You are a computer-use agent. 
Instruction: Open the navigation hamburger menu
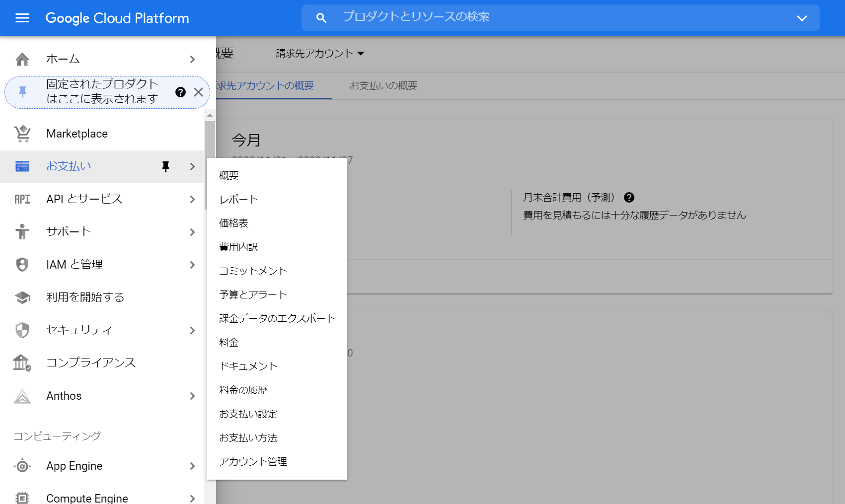[22, 18]
